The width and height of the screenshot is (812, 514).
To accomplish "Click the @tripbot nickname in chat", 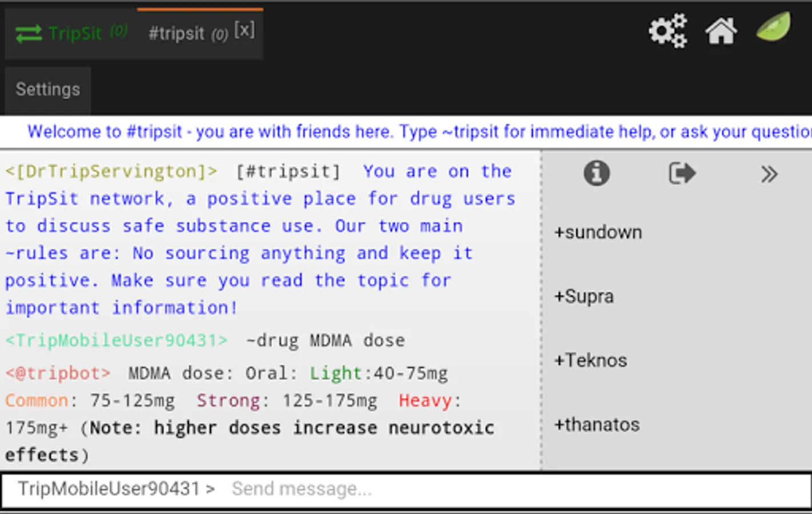I will coord(58,374).
